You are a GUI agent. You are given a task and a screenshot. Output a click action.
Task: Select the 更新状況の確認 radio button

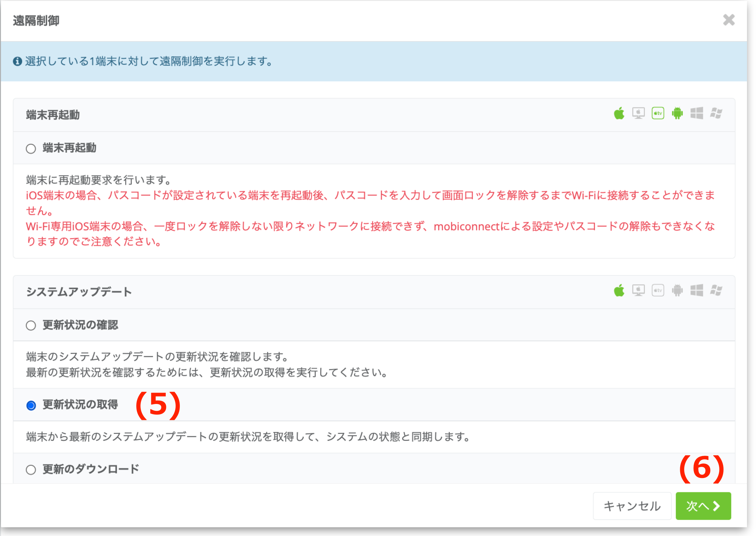(x=31, y=325)
